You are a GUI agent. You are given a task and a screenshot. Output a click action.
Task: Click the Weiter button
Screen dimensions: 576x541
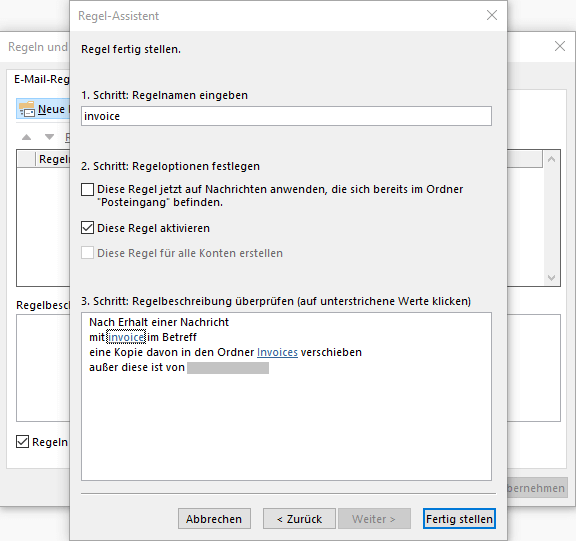374,519
